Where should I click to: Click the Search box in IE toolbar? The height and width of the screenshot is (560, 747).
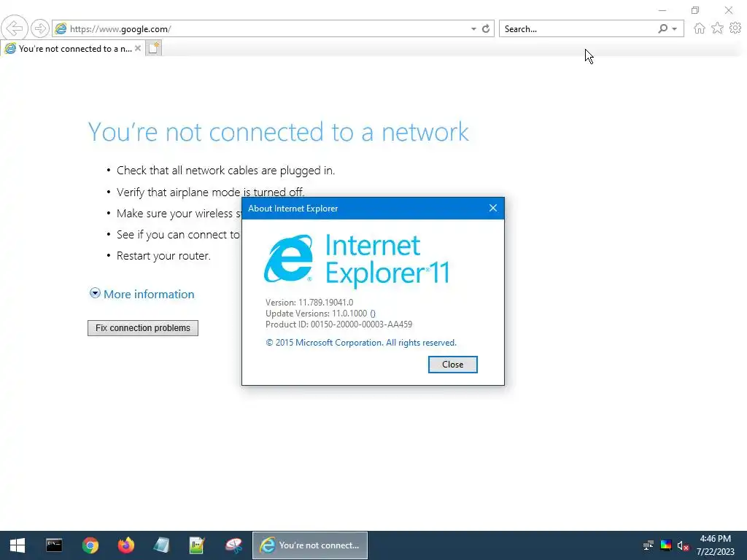(578, 29)
